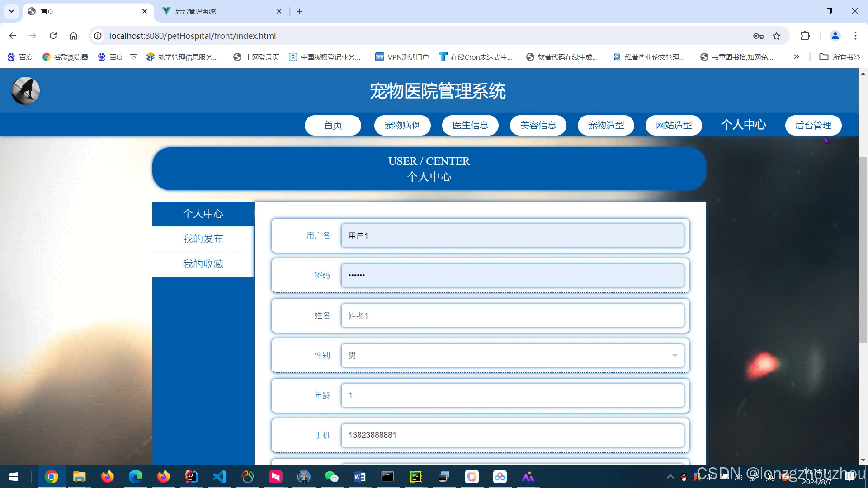
Task: Open the Chrome profile avatar icon
Action: point(835,36)
